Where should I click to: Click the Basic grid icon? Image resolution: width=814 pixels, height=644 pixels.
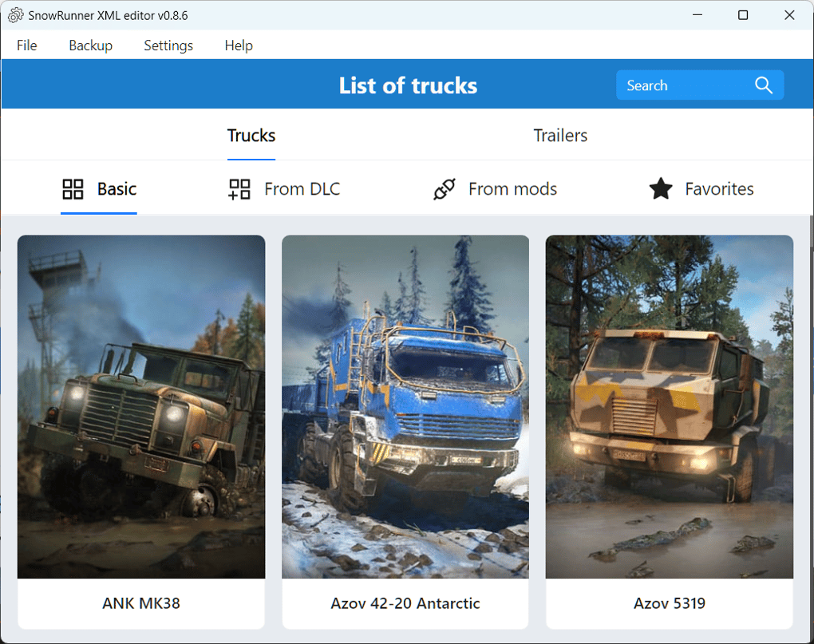73,189
